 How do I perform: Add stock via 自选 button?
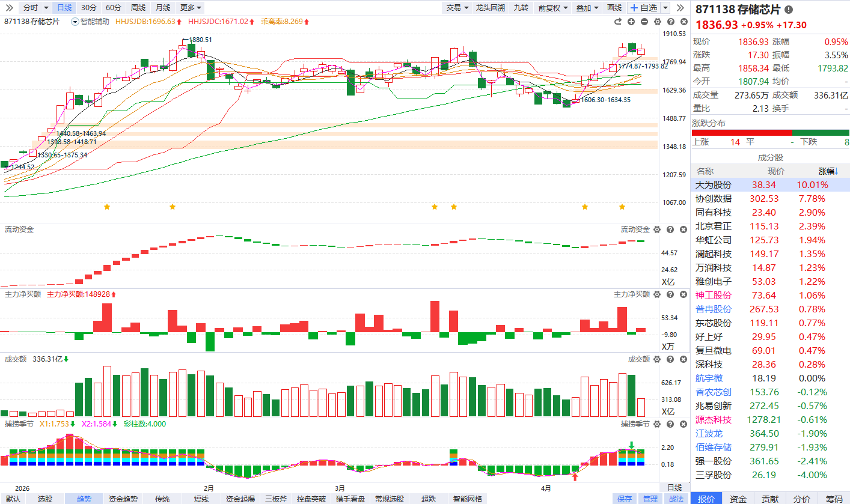[x=643, y=8]
